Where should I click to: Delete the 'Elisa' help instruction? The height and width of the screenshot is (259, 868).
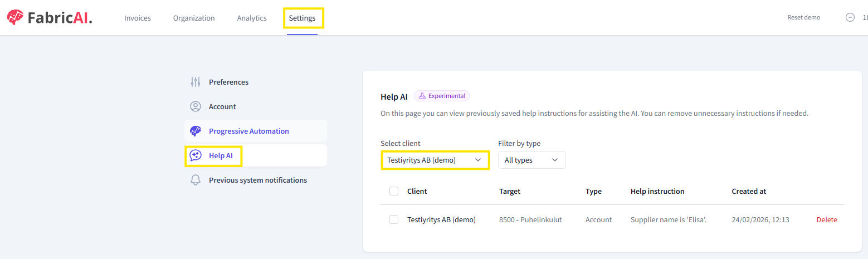point(827,219)
